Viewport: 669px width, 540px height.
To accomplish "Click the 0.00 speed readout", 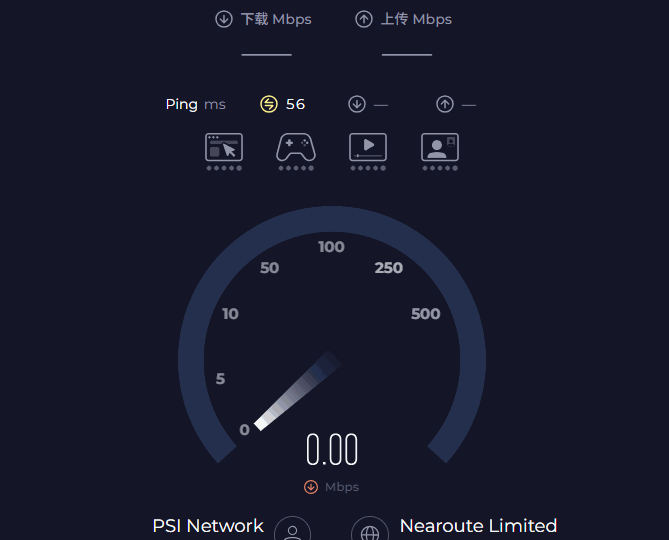I will [x=332, y=451].
